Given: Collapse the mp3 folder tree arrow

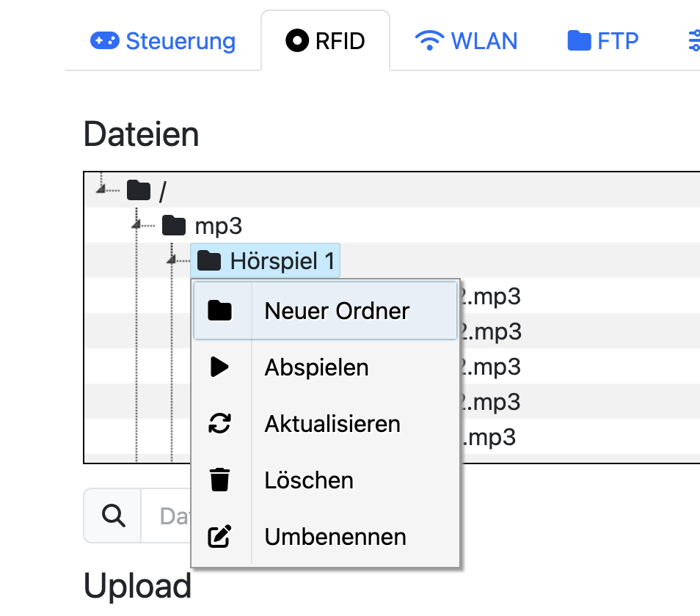Looking at the screenshot, I should coord(136,224).
